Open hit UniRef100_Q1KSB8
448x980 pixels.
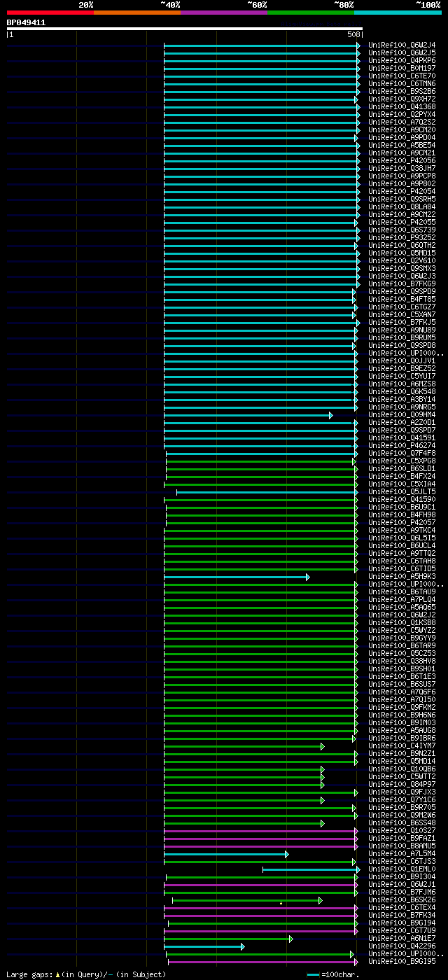pyautogui.click(x=402, y=623)
